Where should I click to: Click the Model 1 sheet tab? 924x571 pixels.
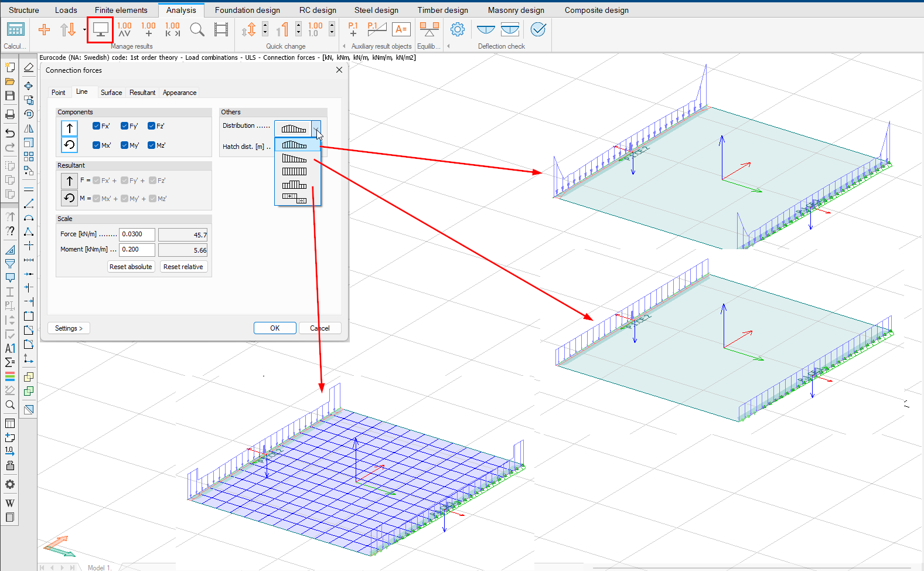click(x=99, y=567)
